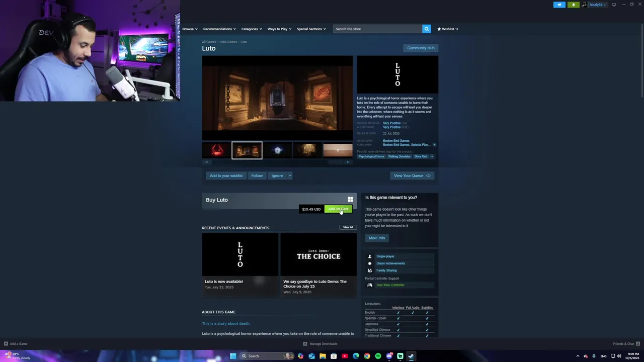
Task: Click 'This is a story about death.' text
Action: (x=226, y=323)
